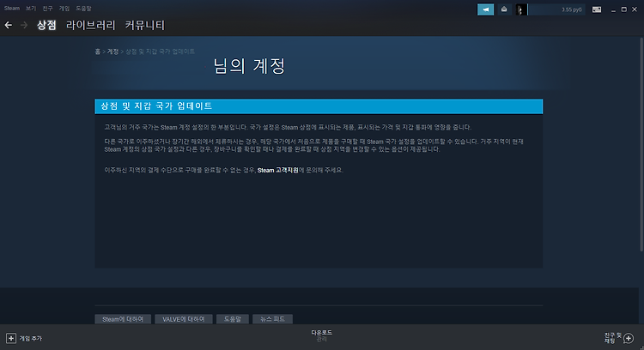
Task: Click the profile avatar thumbnail
Action: [521, 9]
